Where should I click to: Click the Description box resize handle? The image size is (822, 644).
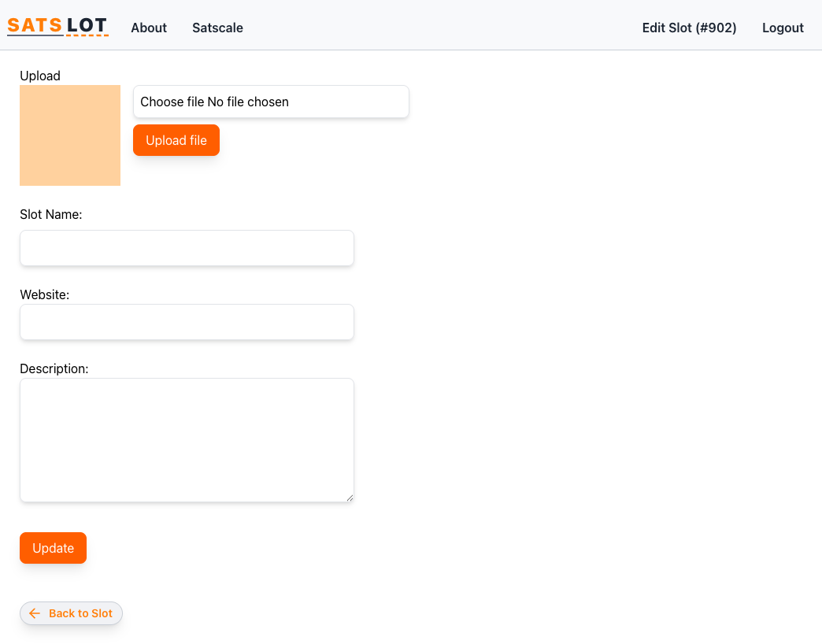[x=350, y=498]
